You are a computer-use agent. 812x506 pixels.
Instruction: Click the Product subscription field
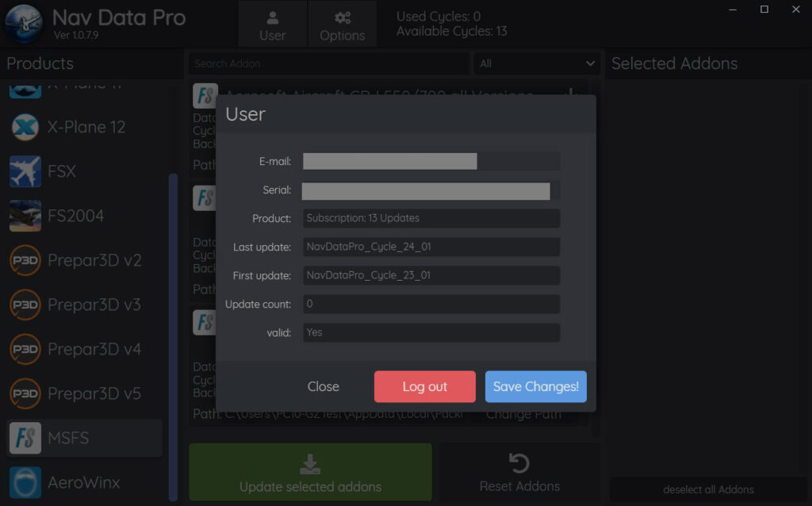pyautogui.click(x=431, y=218)
